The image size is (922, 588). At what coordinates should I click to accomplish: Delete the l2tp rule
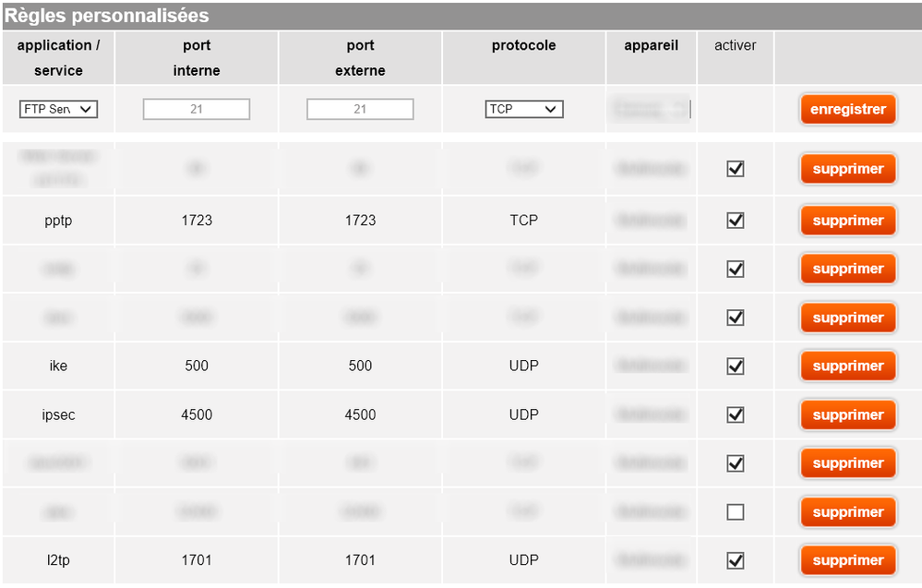coord(847,560)
